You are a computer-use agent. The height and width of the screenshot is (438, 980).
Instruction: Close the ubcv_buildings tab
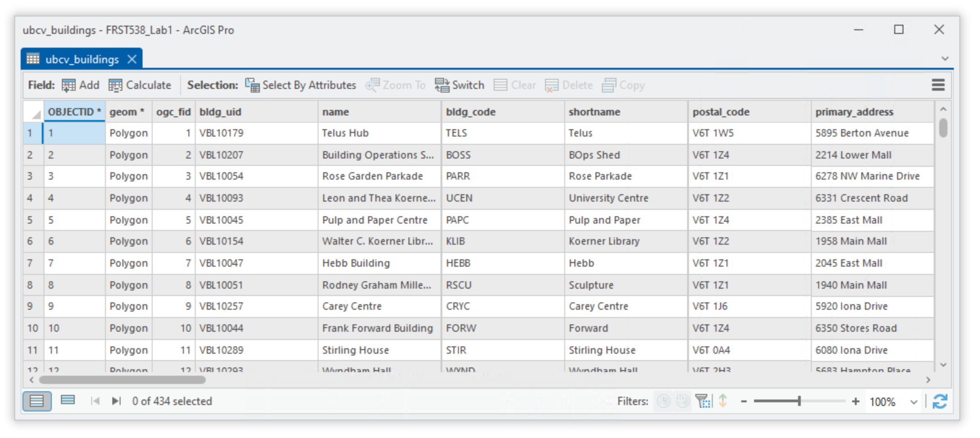pyautogui.click(x=132, y=59)
